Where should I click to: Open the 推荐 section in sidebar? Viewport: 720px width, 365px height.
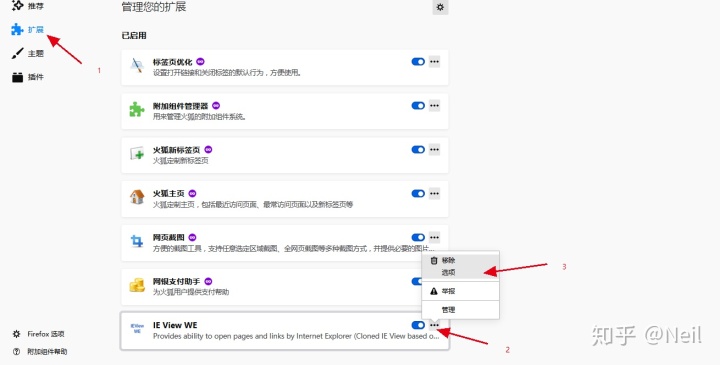[x=28, y=6]
